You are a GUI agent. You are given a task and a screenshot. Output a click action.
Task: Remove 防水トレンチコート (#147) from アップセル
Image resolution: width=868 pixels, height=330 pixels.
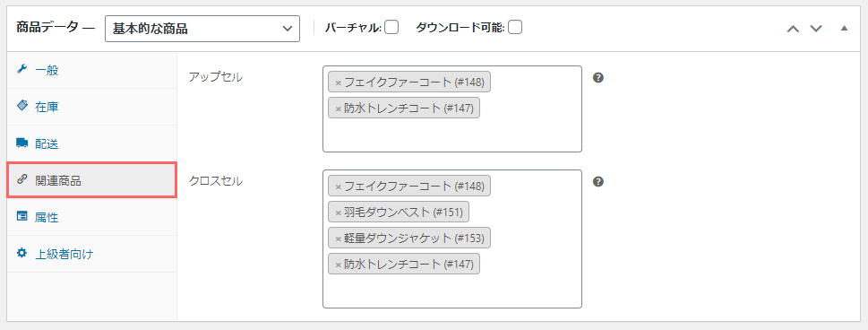coord(338,109)
